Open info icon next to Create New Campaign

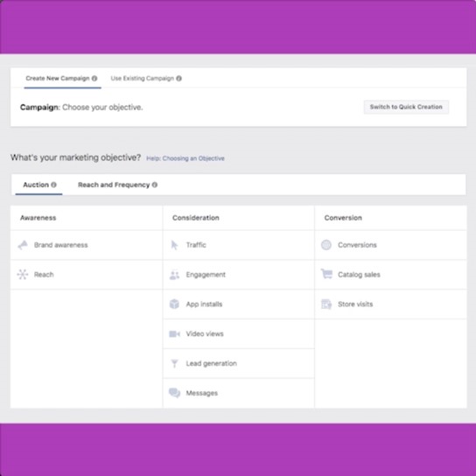click(x=94, y=79)
